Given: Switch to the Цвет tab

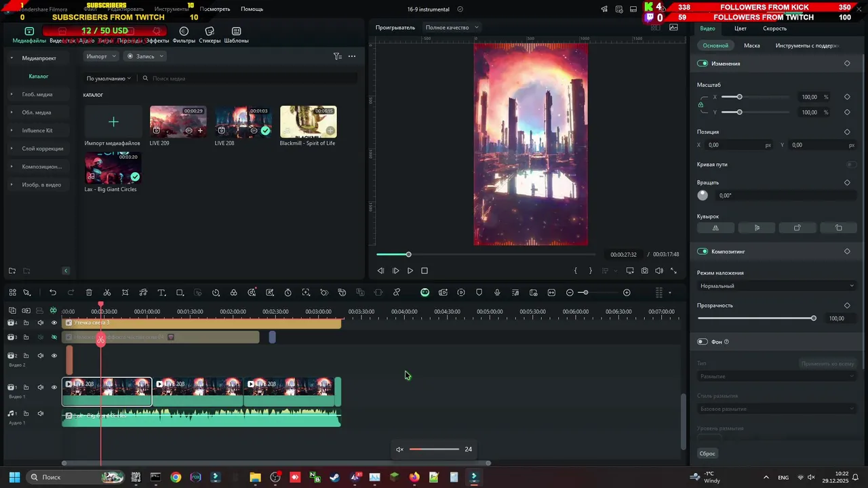Looking at the screenshot, I should [741, 28].
